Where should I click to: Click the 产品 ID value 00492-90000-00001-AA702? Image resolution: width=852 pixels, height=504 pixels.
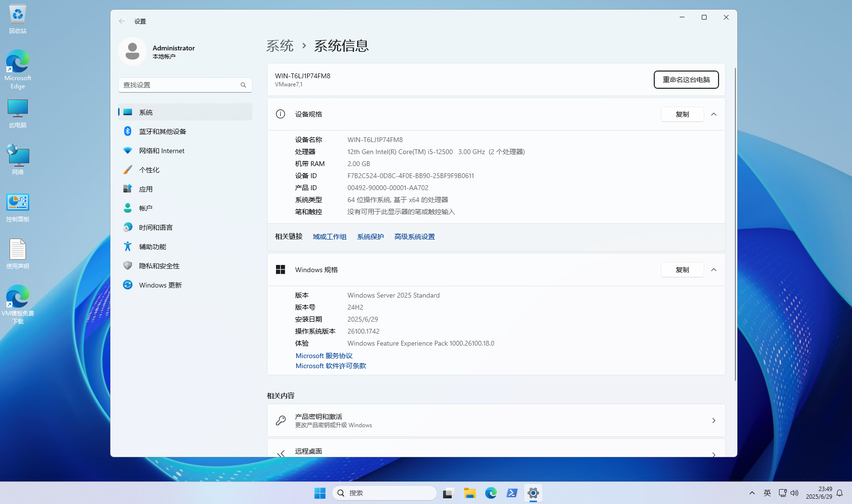(388, 188)
